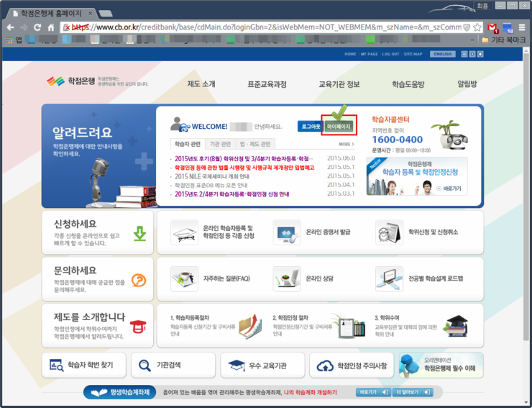This screenshot has height=408, width=532.
Task: Open 마이페이지 button
Action: 339,127
